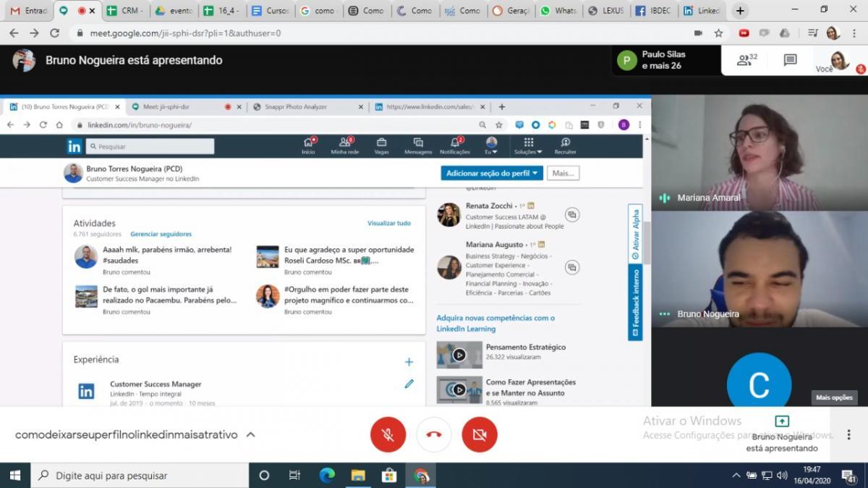Open new Chrome tab with plus
The height and width of the screenshot is (488, 868).
pos(739,11)
